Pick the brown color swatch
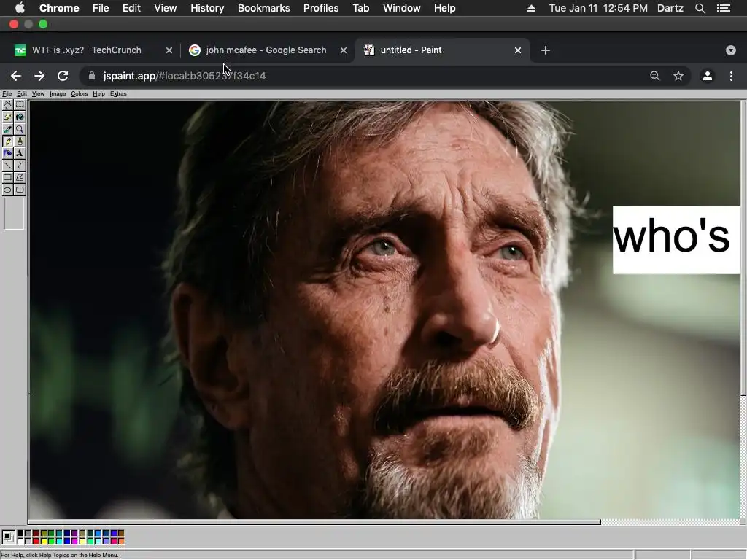 [121, 533]
